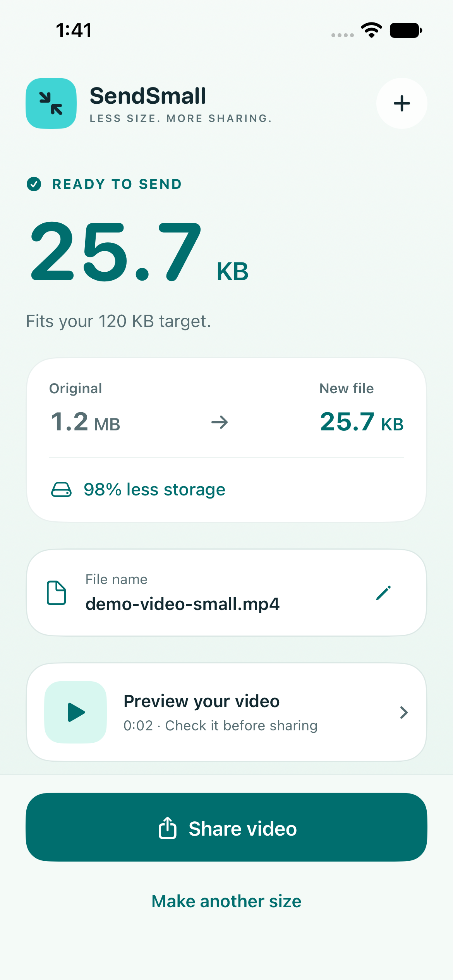Open preview with the right chevron
Image resolution: width=453 pixels, height=980 pixels.
404,712
